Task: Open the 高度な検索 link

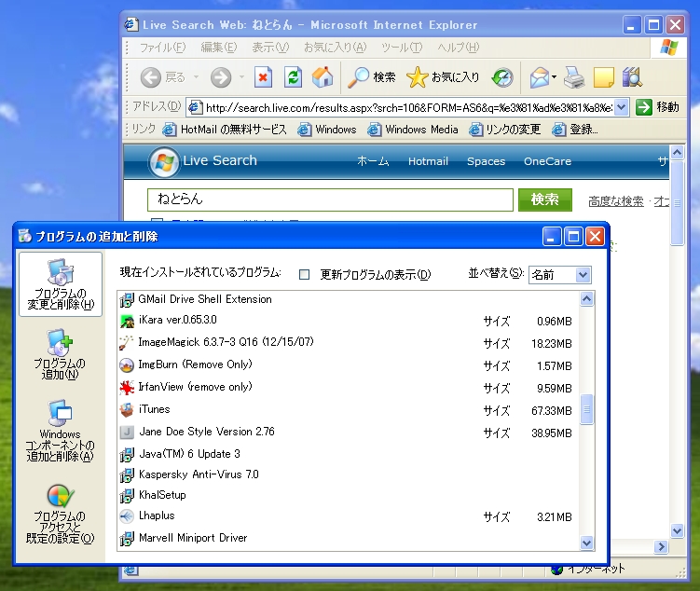Action: tap(615, 201)
